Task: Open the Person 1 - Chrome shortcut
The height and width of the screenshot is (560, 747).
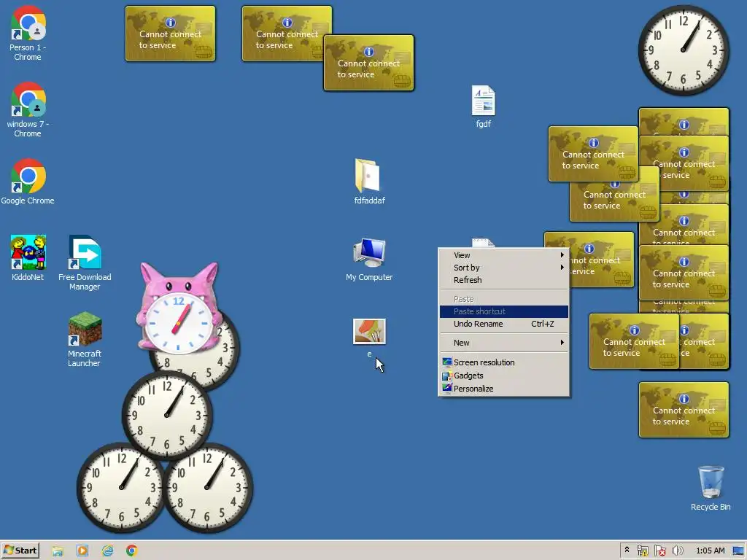Action: (x=28, y=34)
